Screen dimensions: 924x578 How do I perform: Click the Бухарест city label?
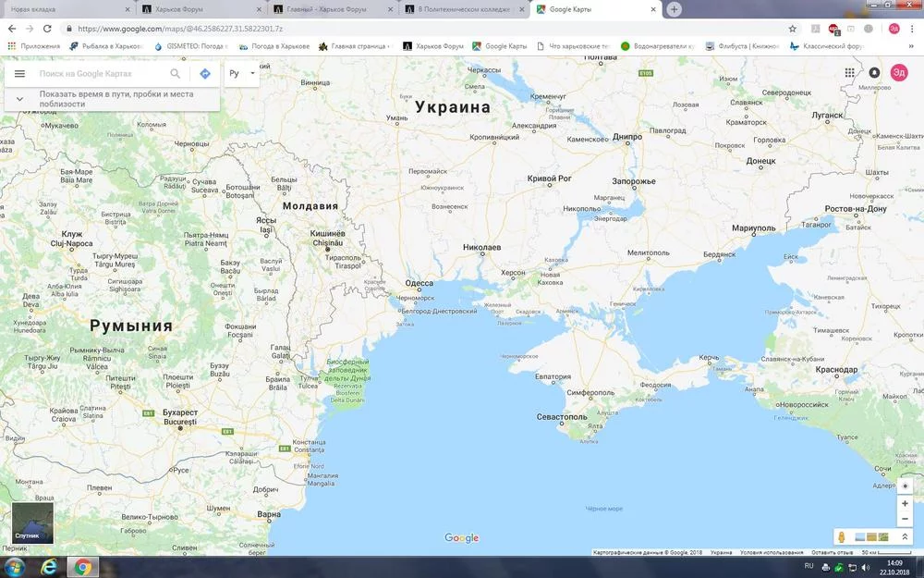click(180, 412)
